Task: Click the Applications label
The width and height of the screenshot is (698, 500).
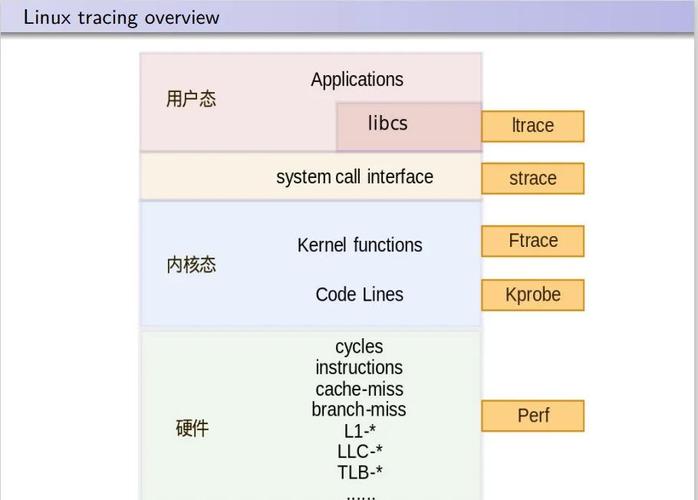Action: [357, 80]
